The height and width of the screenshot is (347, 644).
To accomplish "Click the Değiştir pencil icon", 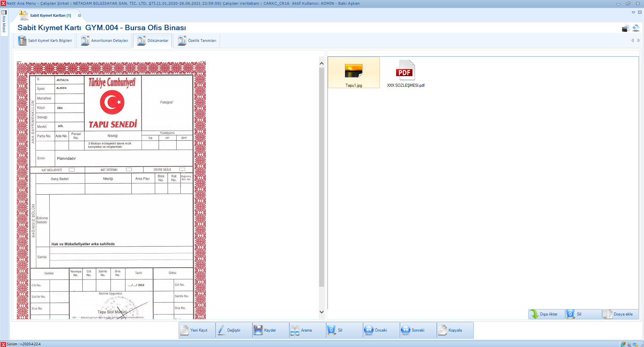I will pos(222,330).
